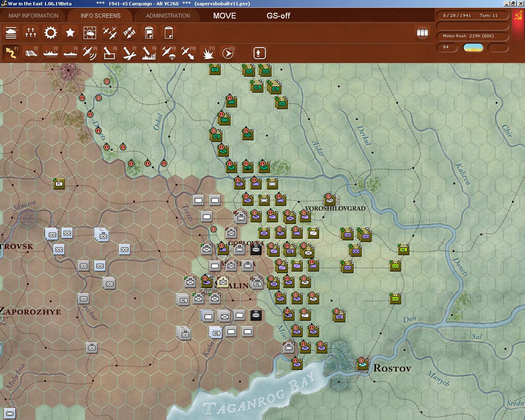Open the weather map icon
This screenshot has width=525, height=420.
tap(90, 32)
